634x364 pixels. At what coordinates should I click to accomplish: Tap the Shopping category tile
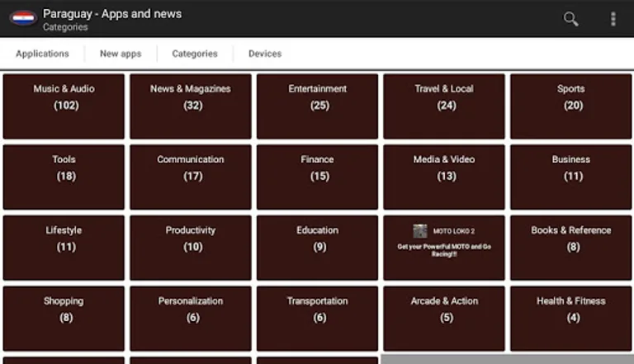coord(64,319)
